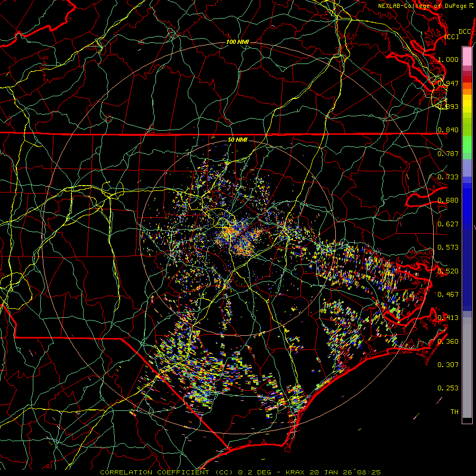Click the 0.840 legend value

pyautogui.click(x=447, y=130)
